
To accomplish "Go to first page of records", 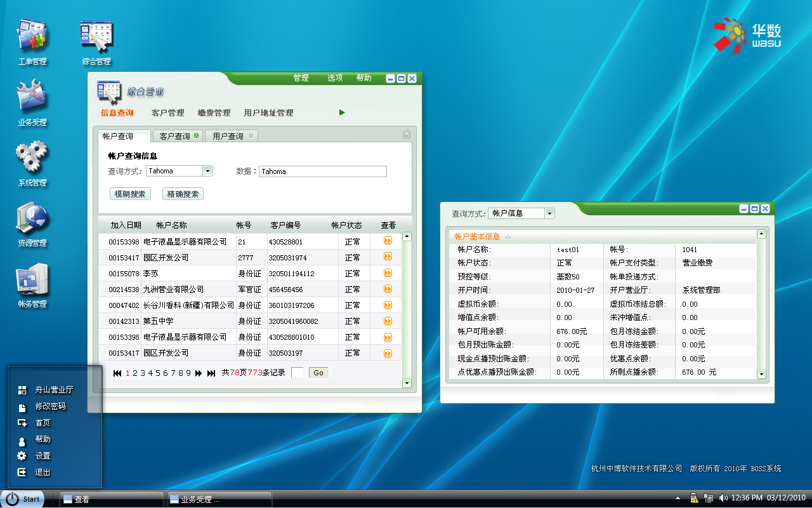I will tap(117, 373).
